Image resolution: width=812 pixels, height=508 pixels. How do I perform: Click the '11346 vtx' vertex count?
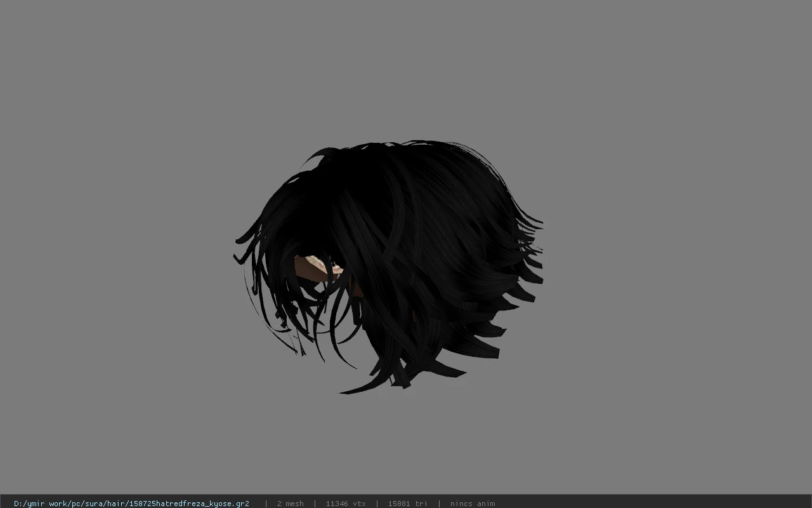coord(346,504)
